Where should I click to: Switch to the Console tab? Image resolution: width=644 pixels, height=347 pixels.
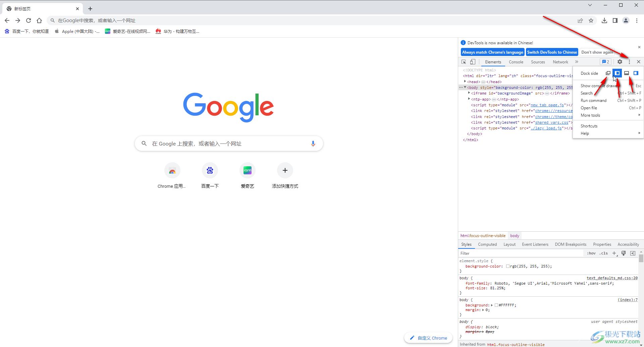pyautogui.click(x=516, y=62)
